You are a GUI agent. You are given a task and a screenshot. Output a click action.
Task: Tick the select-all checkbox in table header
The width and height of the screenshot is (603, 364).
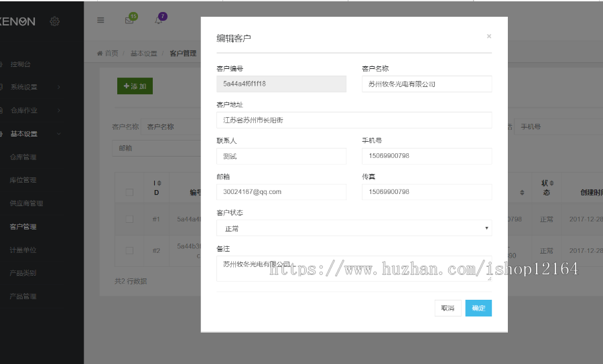coord(129,192)
